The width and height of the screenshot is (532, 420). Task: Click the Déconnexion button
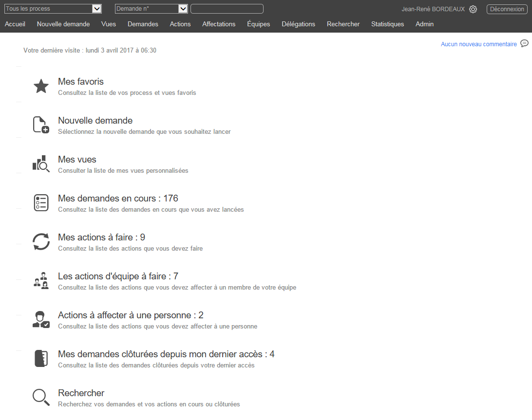507,9
